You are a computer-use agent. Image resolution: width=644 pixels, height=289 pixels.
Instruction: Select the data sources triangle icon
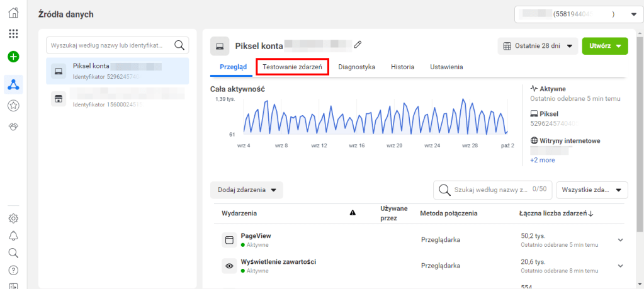13,83
